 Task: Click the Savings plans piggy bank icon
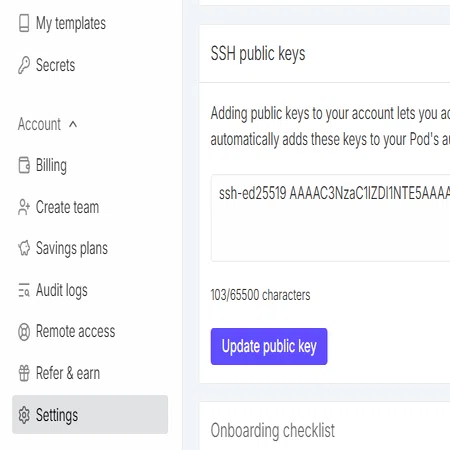click(24, 248)
